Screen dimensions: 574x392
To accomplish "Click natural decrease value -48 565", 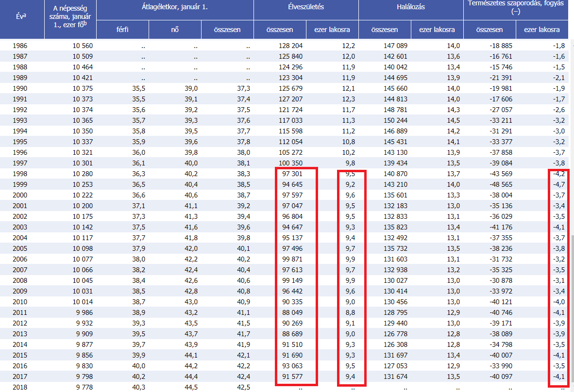I will click(x=501, y=184).
